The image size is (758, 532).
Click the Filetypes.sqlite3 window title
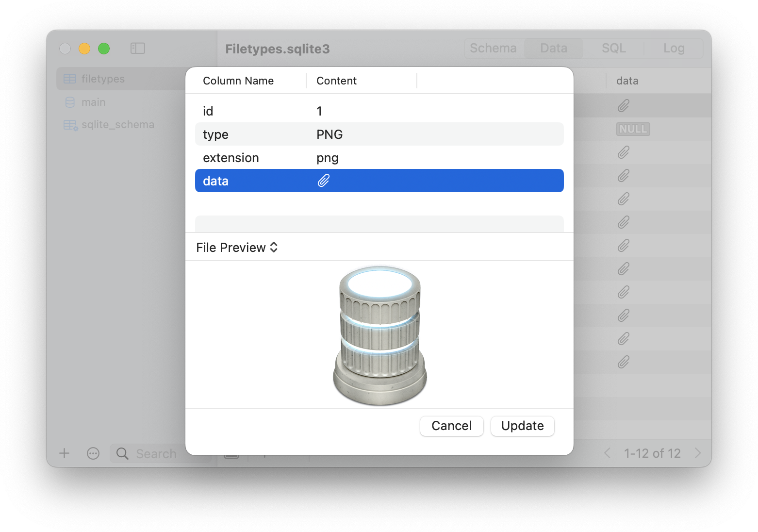pos(278,49)
